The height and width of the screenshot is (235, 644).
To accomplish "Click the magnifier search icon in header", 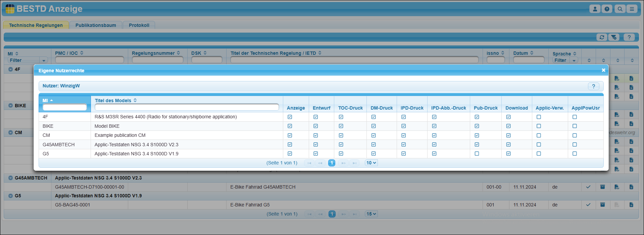I will tap(620, 9).
